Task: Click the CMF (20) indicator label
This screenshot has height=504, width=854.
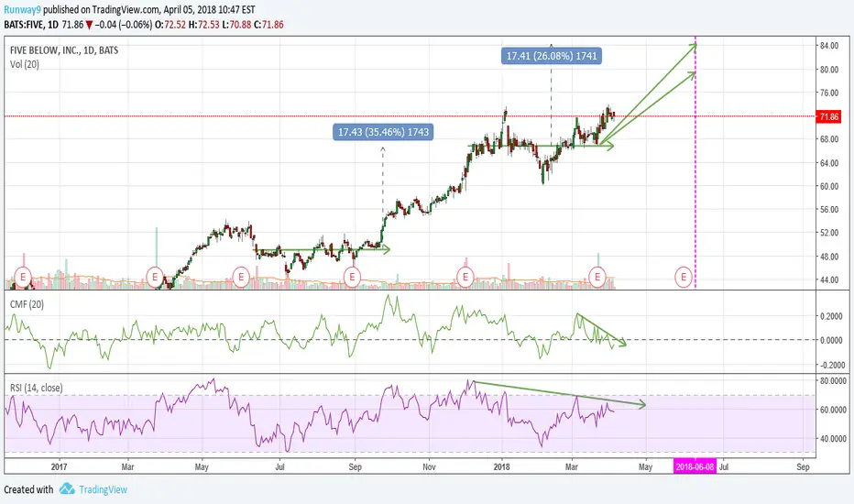Action: pyautogui.click(x=27, y=304)
